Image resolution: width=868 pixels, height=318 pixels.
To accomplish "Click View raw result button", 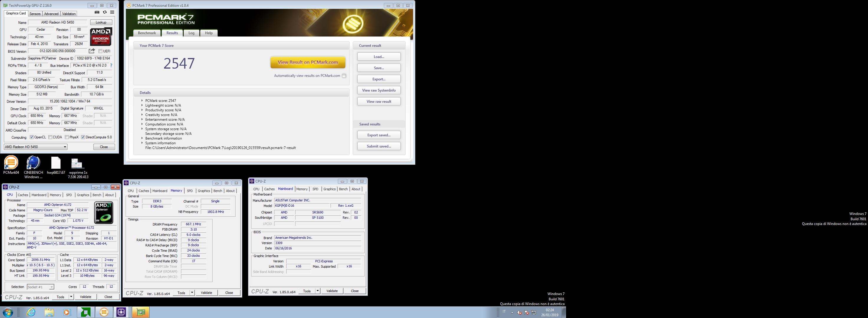I will (379, 101).
